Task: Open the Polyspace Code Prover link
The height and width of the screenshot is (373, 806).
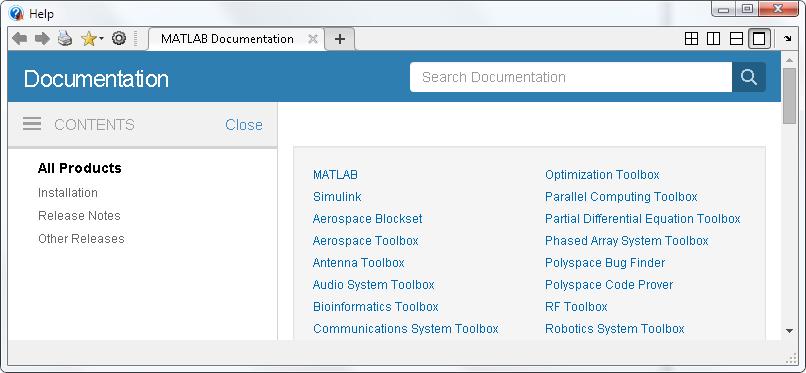Action: coord(609,285)
